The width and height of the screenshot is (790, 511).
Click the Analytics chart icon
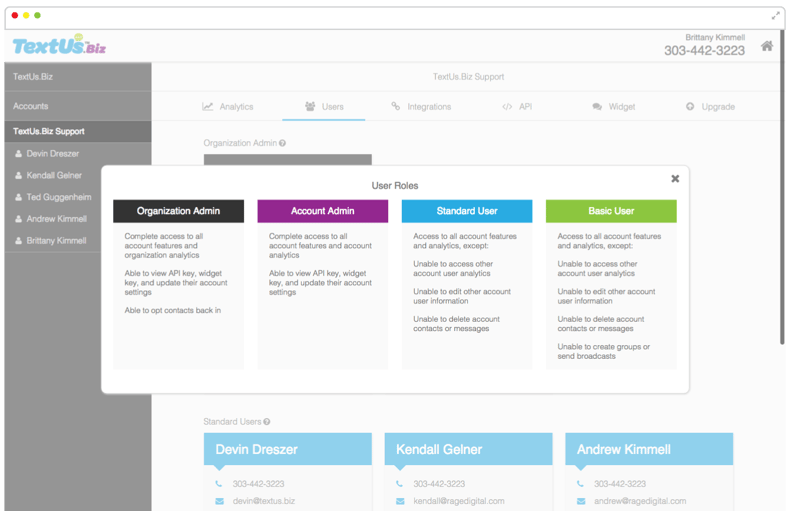click(x=208, y=106)
